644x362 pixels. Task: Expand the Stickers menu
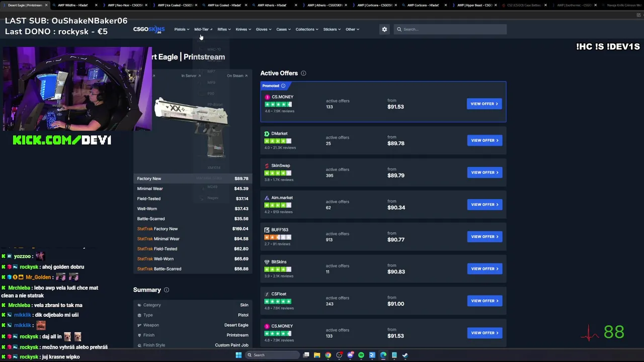332,29
